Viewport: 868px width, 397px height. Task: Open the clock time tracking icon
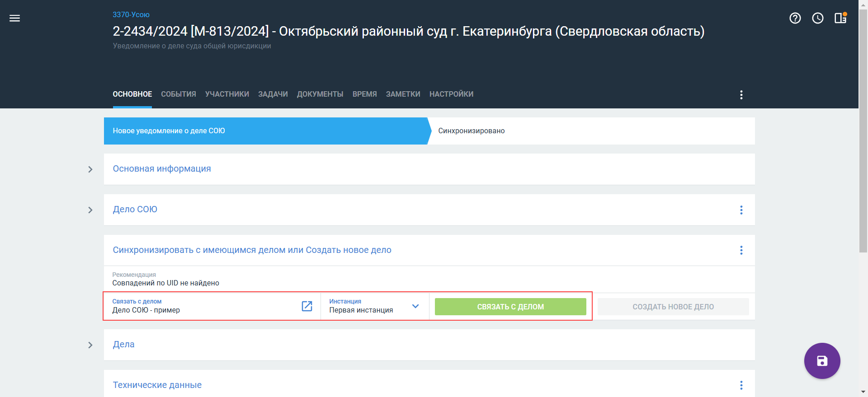click(817, 18)
